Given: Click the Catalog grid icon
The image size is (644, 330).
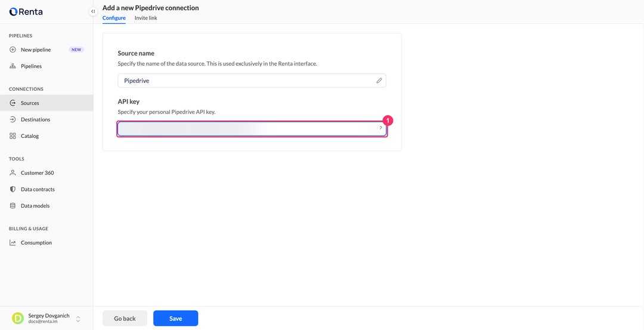Looking at the screenshot, I should click(x=13, y=136).
